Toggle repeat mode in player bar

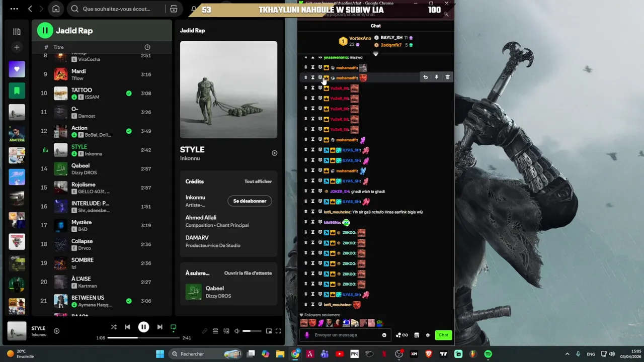(x=173, y=327)
